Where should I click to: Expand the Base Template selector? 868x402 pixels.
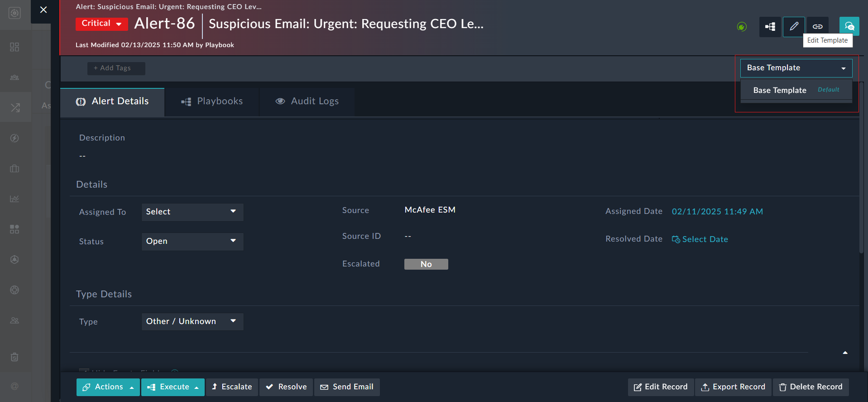click(x=796, y=68)
